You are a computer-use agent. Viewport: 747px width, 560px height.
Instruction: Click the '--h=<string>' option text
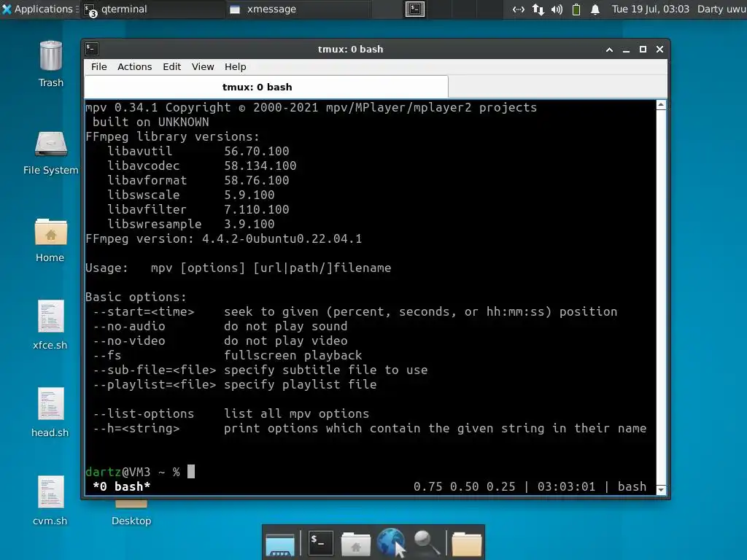pos(136,429)
